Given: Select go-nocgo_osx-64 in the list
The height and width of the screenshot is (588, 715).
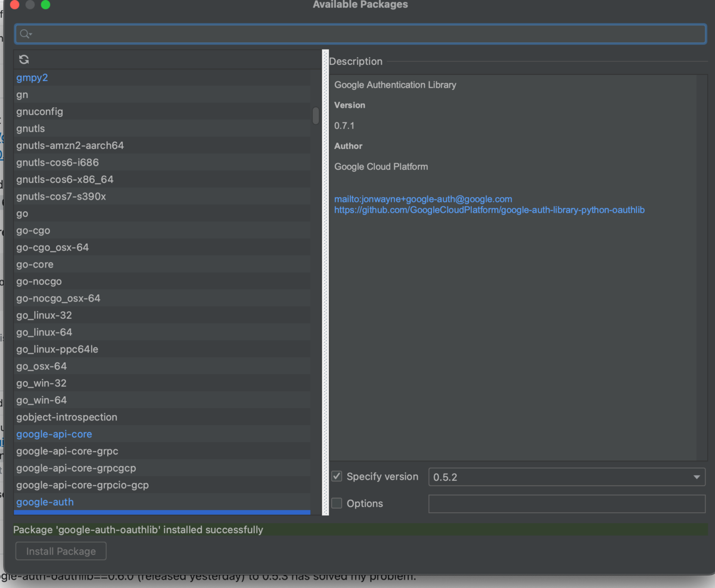Looking at the screenshot, I should 162,298.
